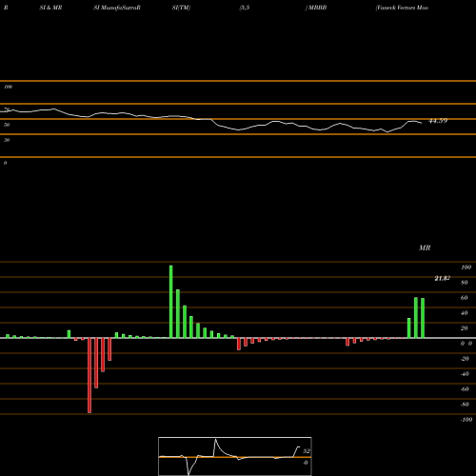
Task: Click the tallest green MR histogram bar
Action: tap(171, 302)
